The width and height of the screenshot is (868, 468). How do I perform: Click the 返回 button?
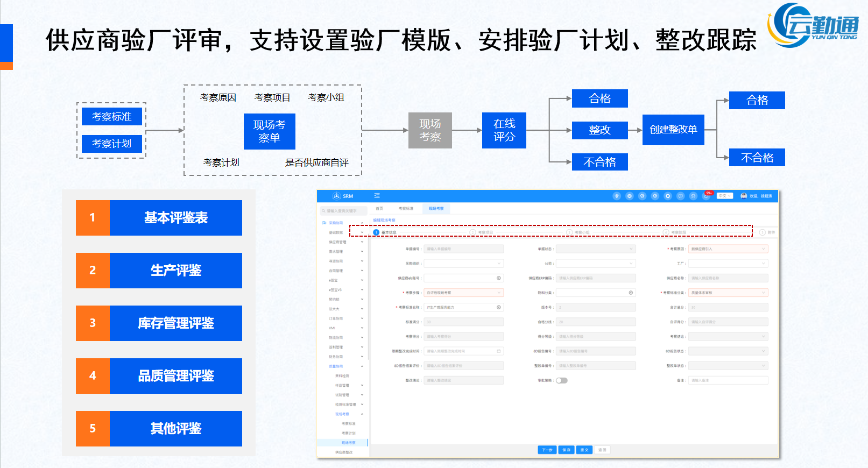click(x=602, y=450)
